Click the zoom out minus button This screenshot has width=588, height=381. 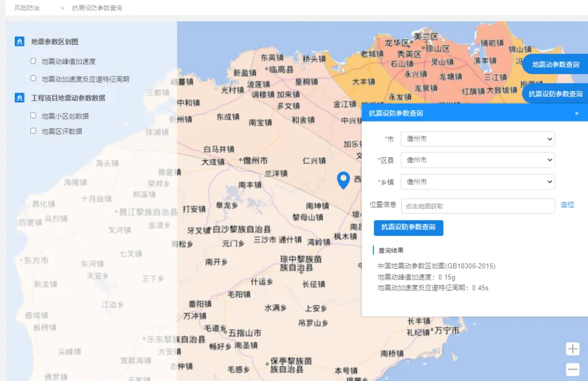pos(572,370)
